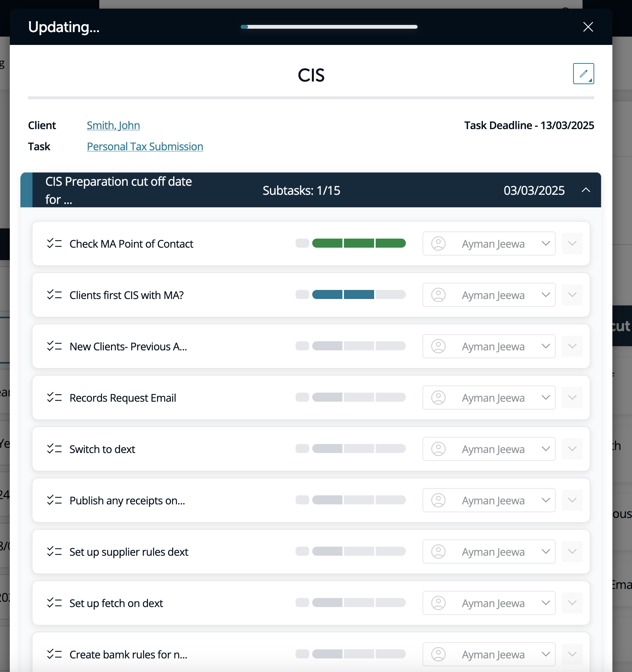Click the 'Set up fetch on dext' subtask name
Image resolution: width=632 pixels, height=672 pixels.
[x=116, y=603]
